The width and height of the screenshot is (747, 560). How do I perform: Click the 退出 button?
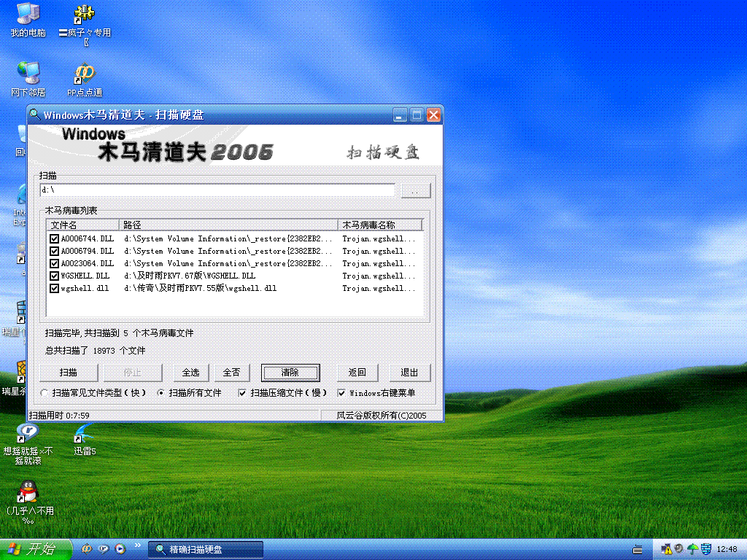409,373
